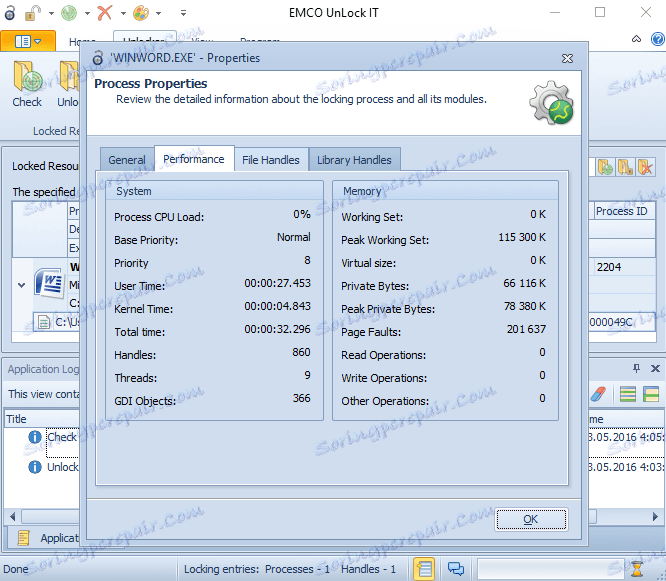666x581 pixels.
Task: Click the check folder icon in Locked Resources toolbar
Action: click(x=605, y=167)
